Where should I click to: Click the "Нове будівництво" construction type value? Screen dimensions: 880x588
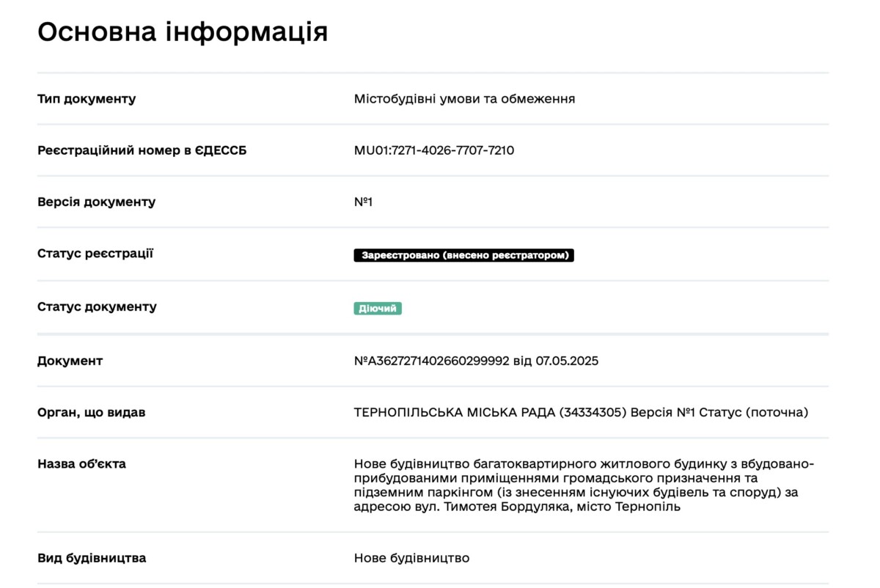(411, 558)
